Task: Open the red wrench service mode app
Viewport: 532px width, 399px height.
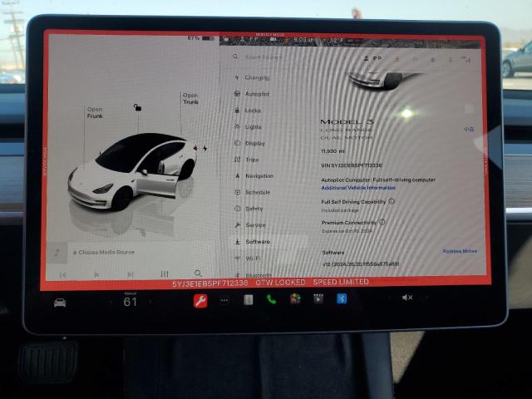Action: click(x=200, y=301)
